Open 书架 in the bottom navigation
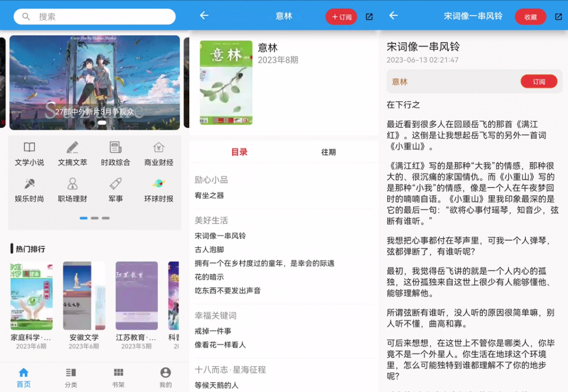 [x=118, y=377]
